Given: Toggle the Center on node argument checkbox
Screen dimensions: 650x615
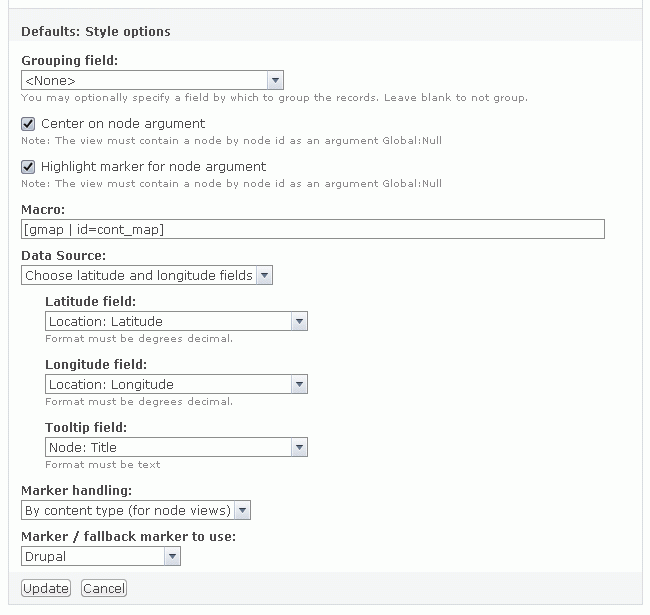Looking at the screenshot, I should click(x=28, y=124).
